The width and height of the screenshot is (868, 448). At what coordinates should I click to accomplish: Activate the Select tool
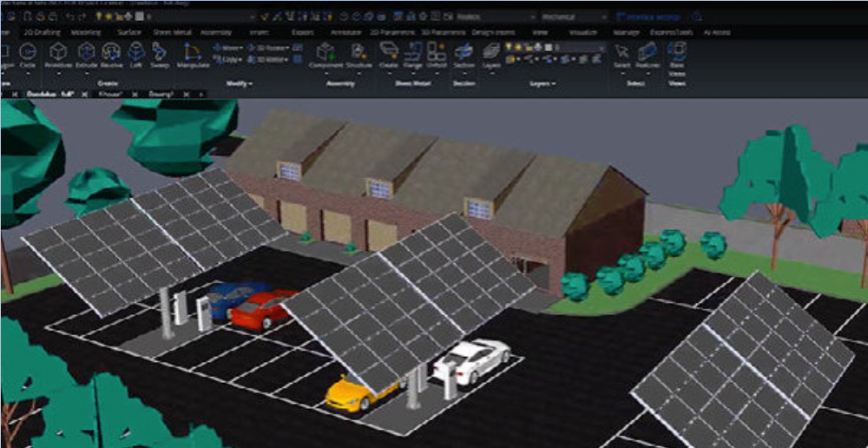(x=621, y=56)
